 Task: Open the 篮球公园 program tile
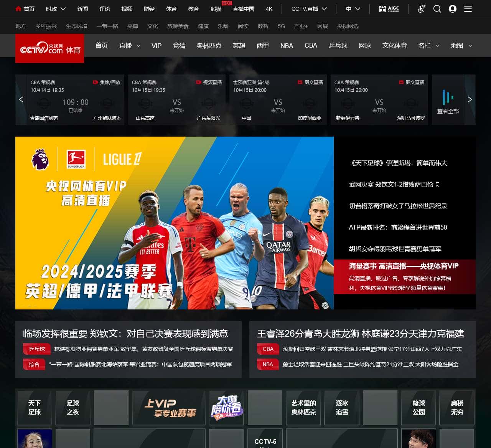pyautogui.click(x=419, y=408)
